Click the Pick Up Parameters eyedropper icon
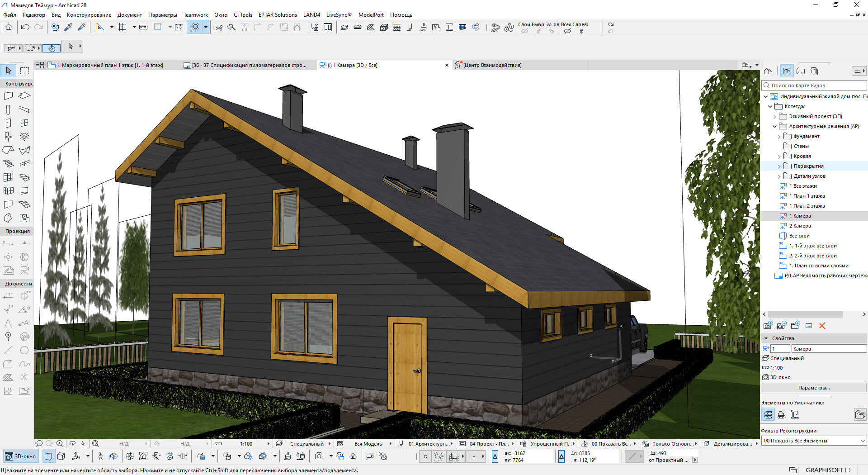 [68, 28]
